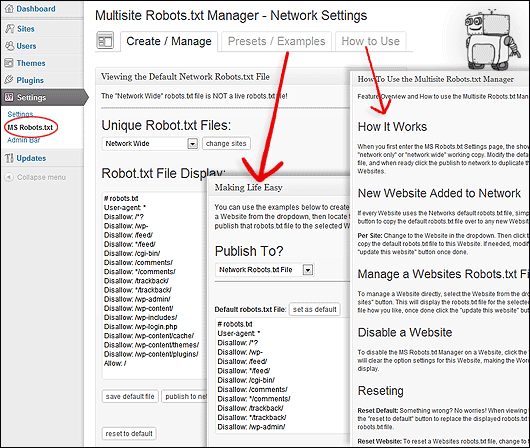Open Updates menu item
This screenshot has height=448, width=530.
(x=31, y=158)
